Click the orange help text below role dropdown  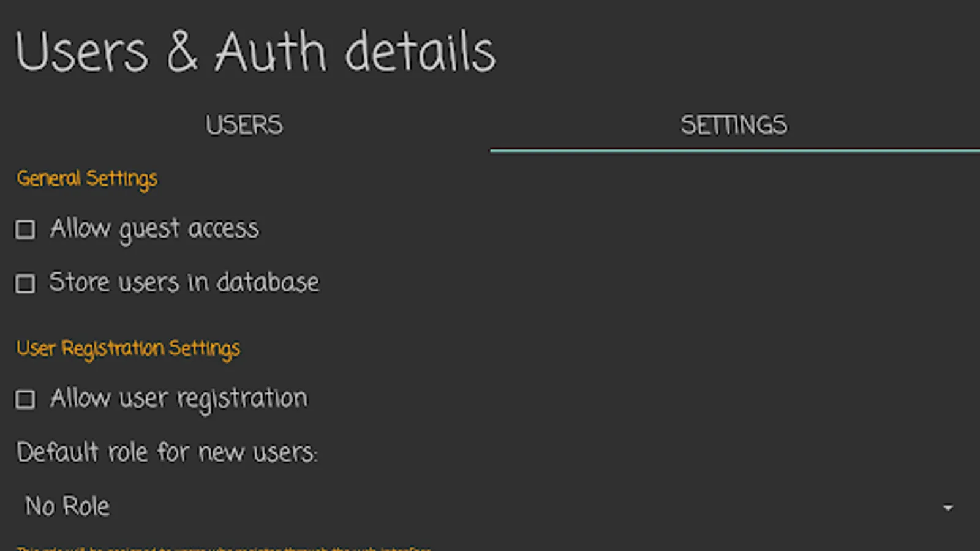(224, 548)
